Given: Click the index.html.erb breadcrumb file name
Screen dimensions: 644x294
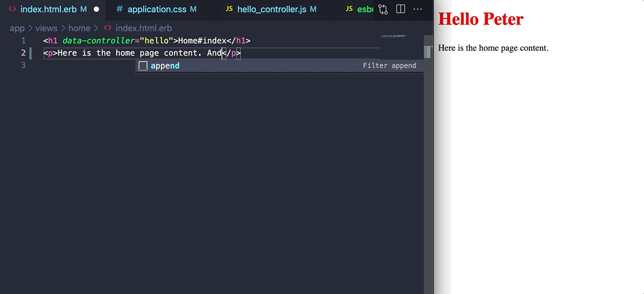Looking at the screenshot, I should pyautogui.click(x=143, y=28).
